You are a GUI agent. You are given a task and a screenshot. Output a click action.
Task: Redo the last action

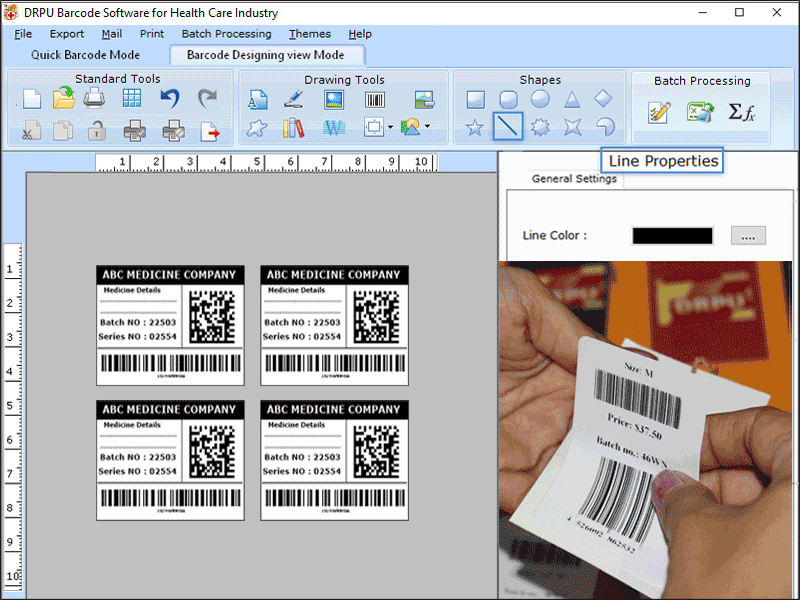coord(207,98)
